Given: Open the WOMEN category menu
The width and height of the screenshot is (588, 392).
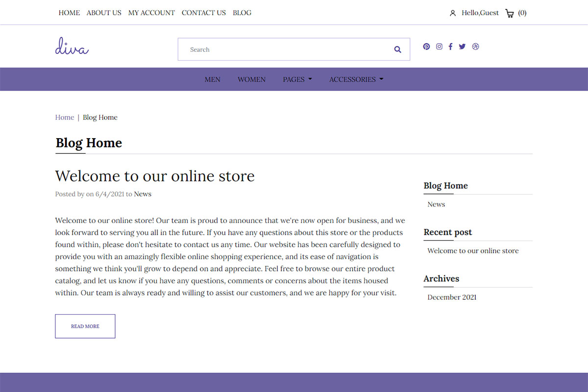Looking at the screenshot, I should tap(251, 79).
